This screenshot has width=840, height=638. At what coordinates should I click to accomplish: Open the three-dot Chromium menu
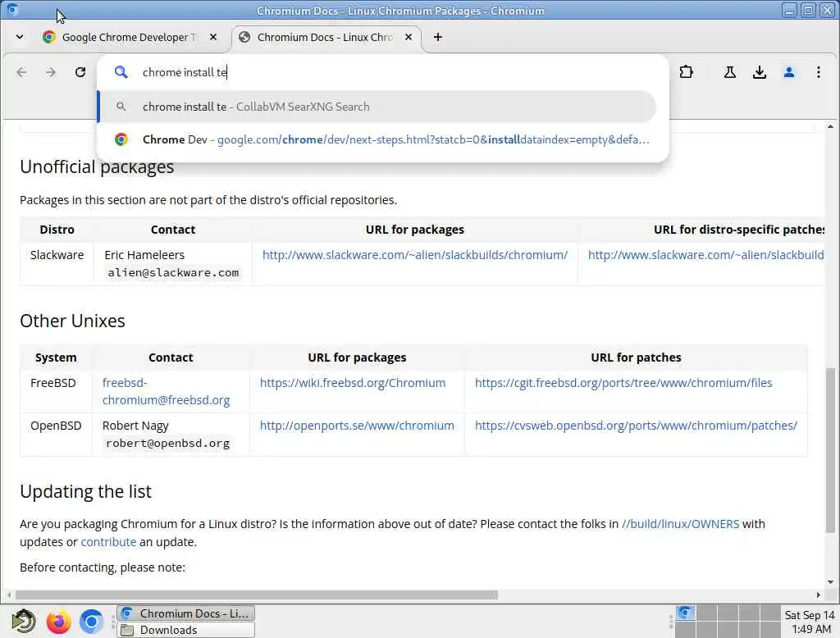pos(819,72)
